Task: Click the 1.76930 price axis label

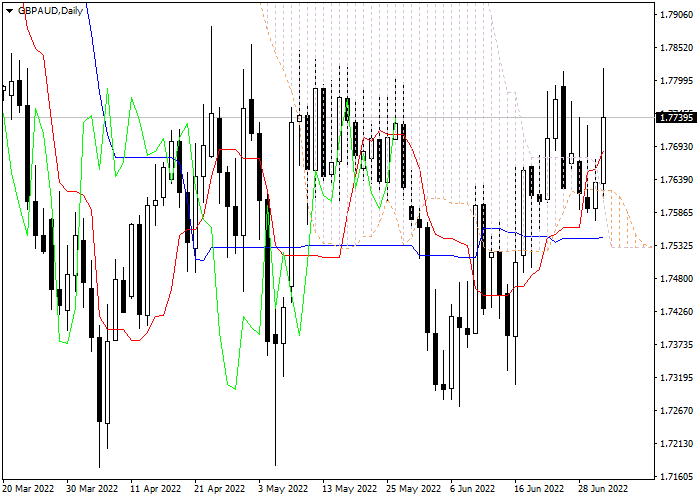Action: [x=677, y=147]
